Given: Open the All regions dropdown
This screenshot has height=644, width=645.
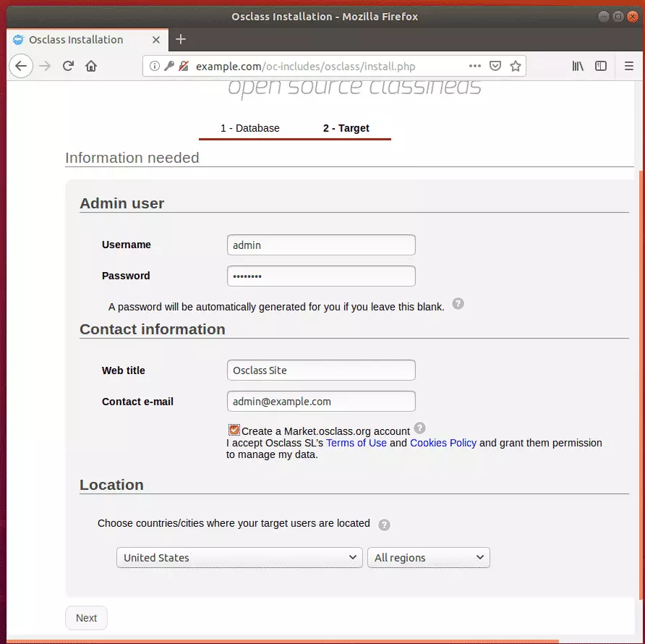Looking at the screenshot, I should click(428, 557).
